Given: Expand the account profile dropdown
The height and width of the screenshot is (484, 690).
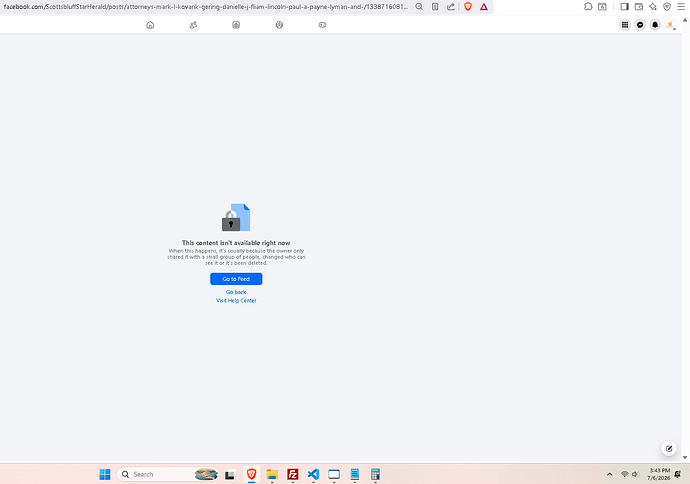Looking at the screenshot, I should coord(670,25).
